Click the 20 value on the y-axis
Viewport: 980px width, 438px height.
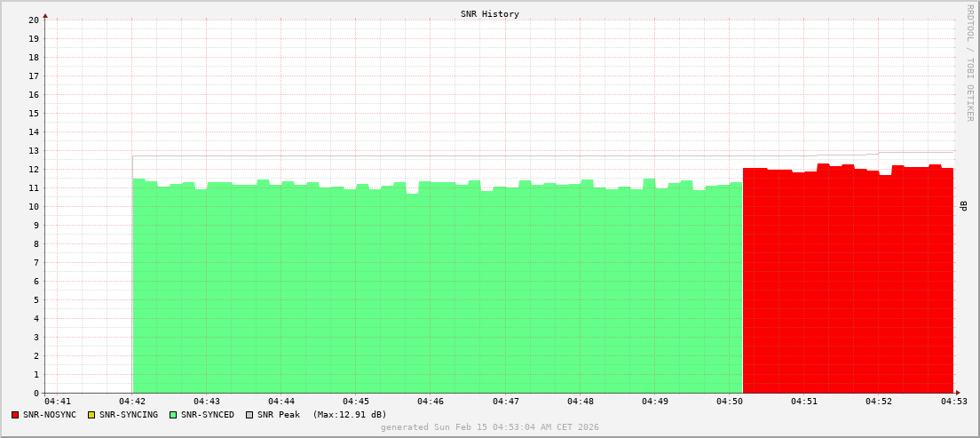click(x=33, y=20)
